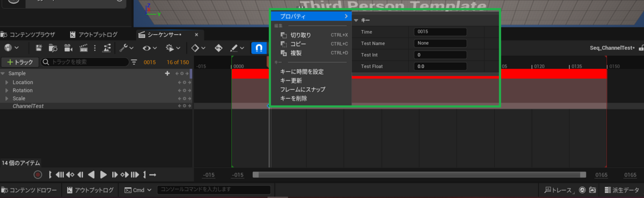Toggle the Auto-Key icon
This screenshot has width=644, height=198.
point(219,48)
